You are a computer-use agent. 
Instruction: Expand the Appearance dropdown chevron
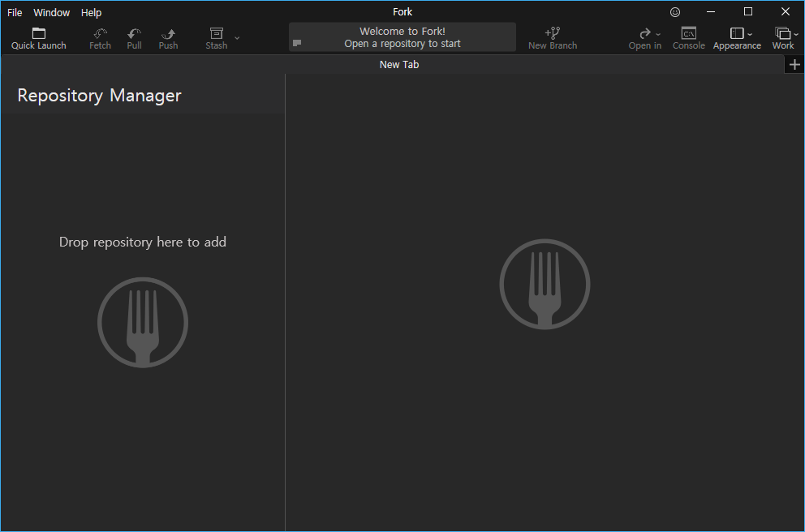750,34
